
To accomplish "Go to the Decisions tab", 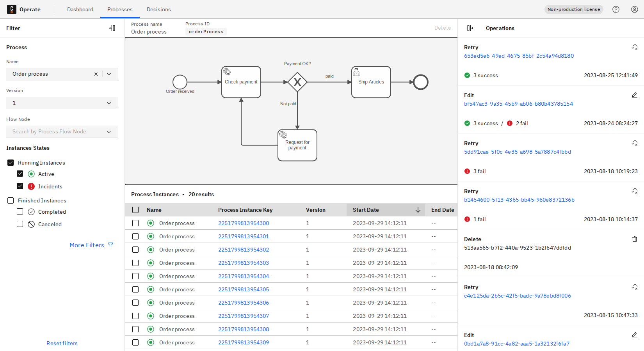I will click(x=158, y=9).
